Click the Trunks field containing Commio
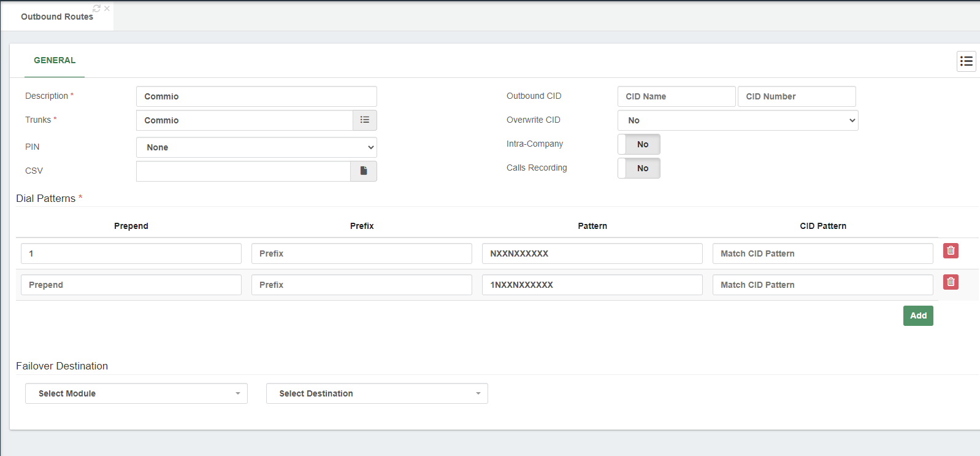Screen dimensions: 980x456 pyautogui.click(x=245, y=120)
